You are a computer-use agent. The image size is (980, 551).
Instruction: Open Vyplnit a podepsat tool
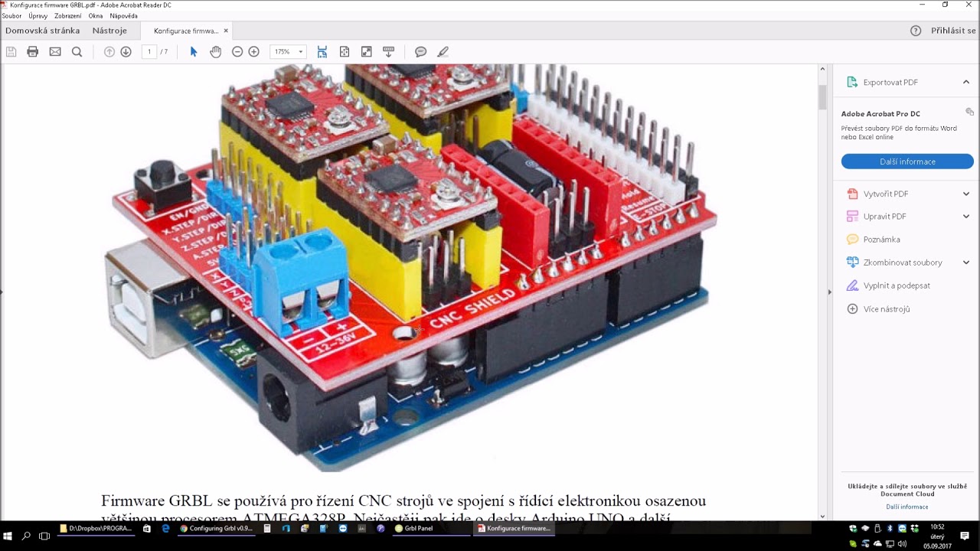click(897, 285)
